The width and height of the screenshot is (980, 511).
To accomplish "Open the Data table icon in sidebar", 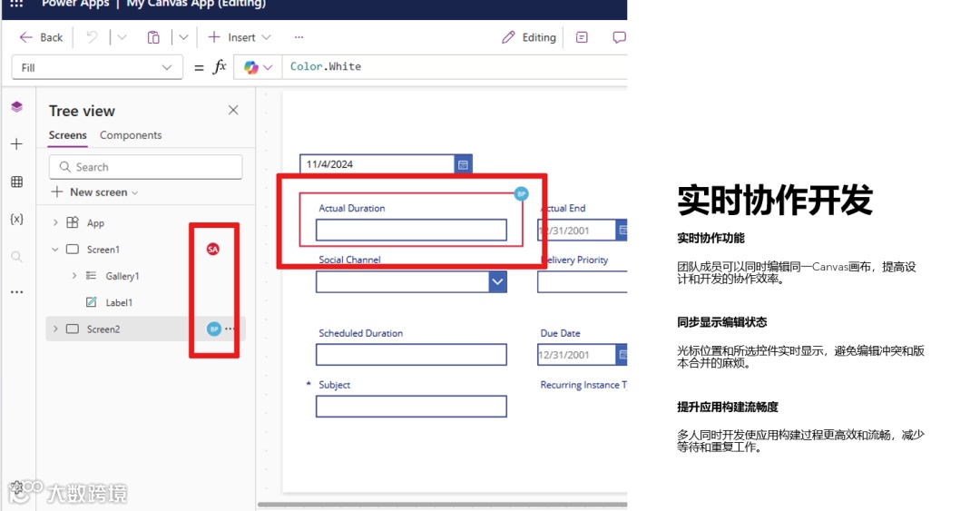I will click(17, 182).
